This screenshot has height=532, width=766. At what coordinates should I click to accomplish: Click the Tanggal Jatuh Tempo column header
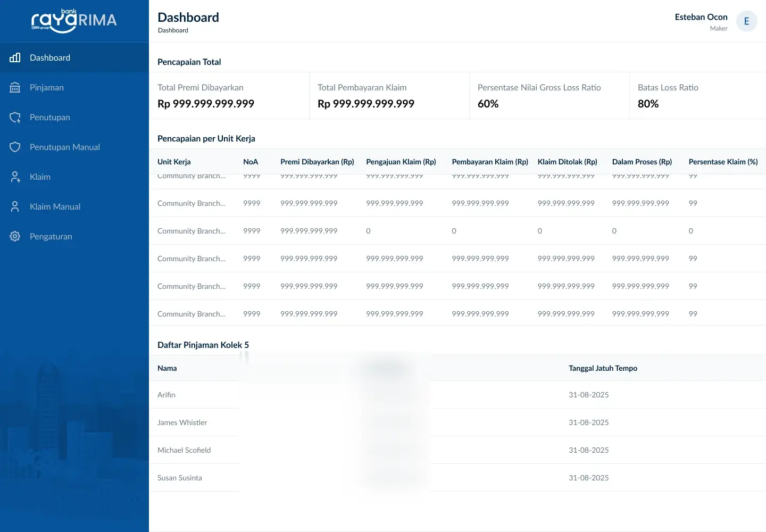(603, 368)
